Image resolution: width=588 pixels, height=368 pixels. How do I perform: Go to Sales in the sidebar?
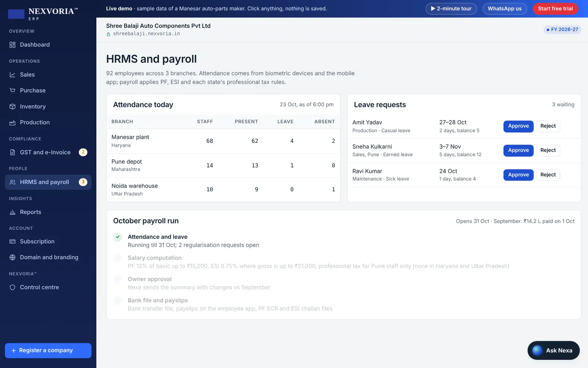[x=48, y=75]
